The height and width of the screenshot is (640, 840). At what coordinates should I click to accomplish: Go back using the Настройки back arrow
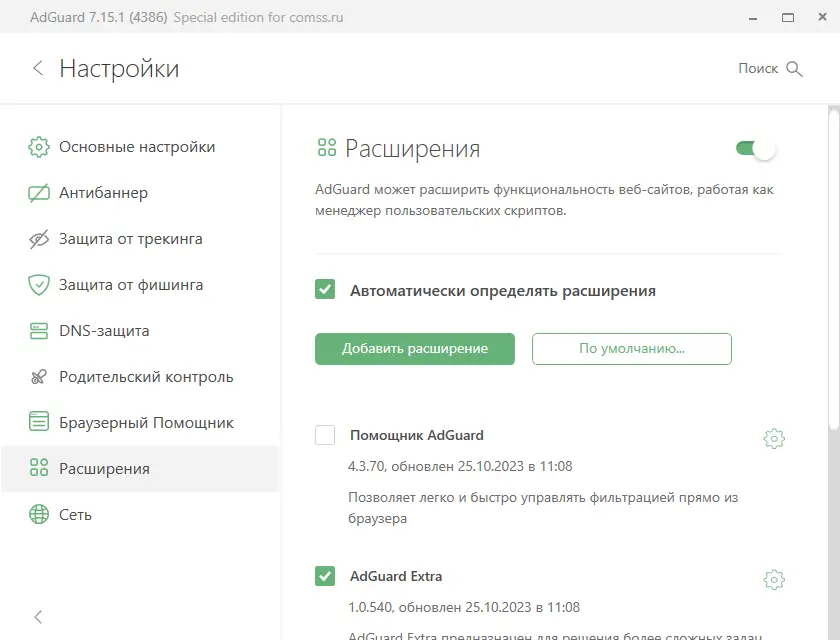pos(38,68)
